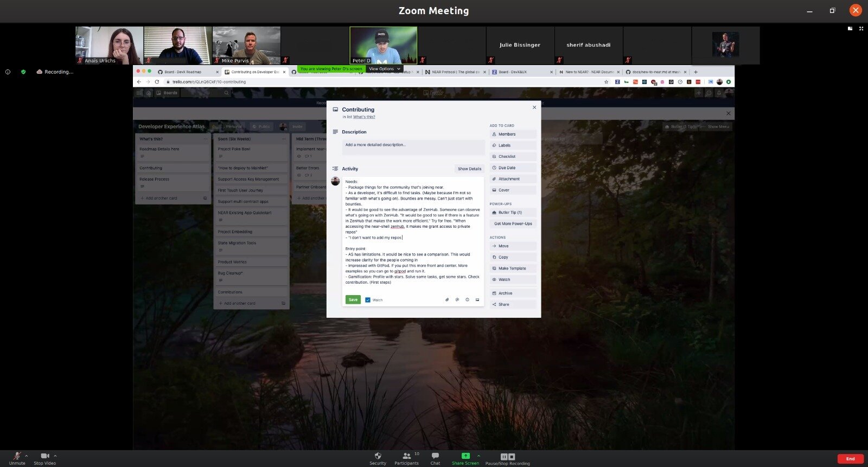Screen dimensions: 868x467
Task: Open the Trello Boards button
Action: coord(167,93)
